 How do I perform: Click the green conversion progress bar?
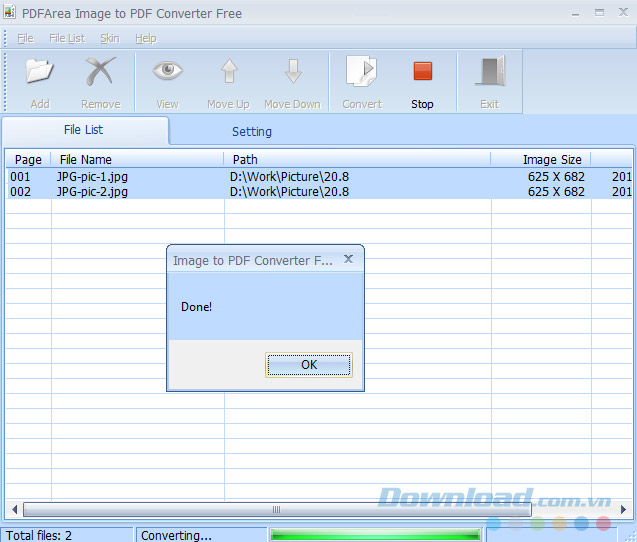click(375, 535)
